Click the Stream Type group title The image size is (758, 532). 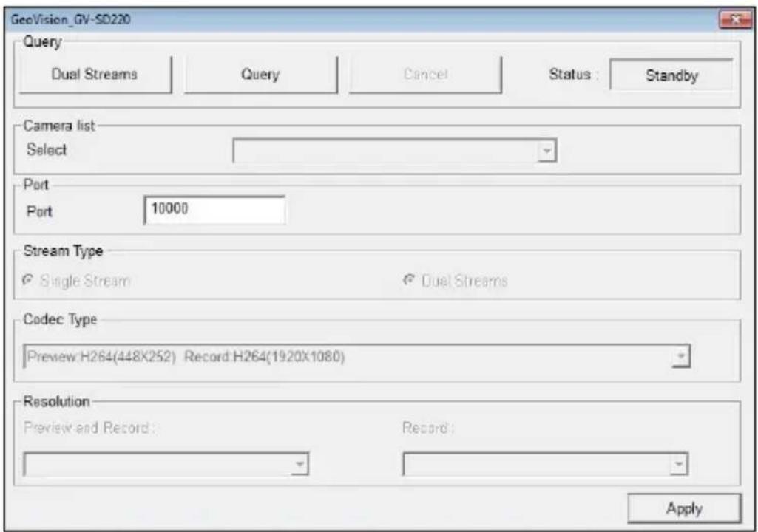tap(63, 251)
